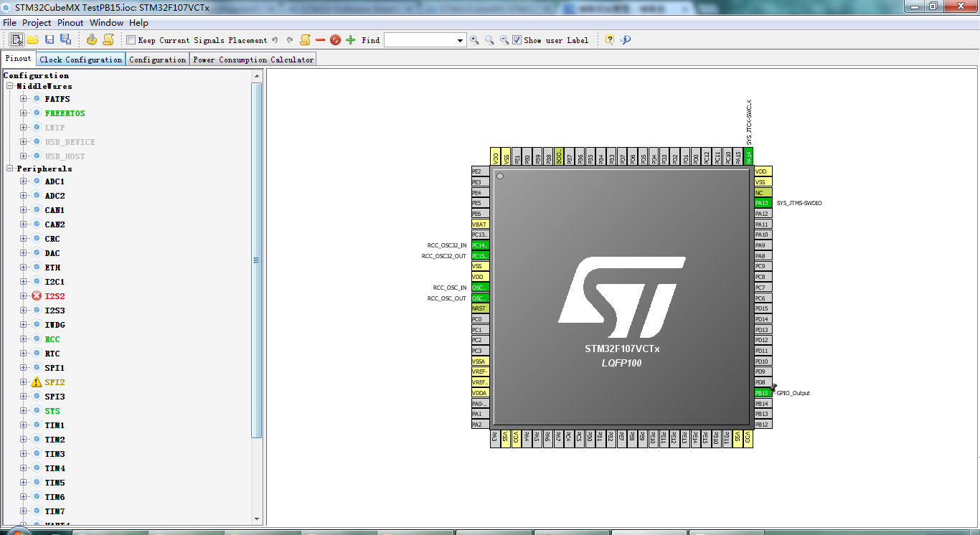Save the project with the floppy icon

50,39
